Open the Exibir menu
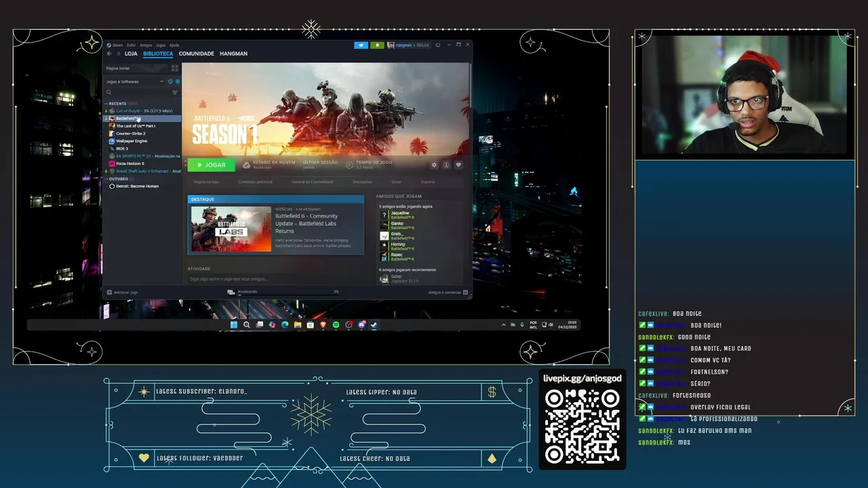 click(x=131, y=45)
